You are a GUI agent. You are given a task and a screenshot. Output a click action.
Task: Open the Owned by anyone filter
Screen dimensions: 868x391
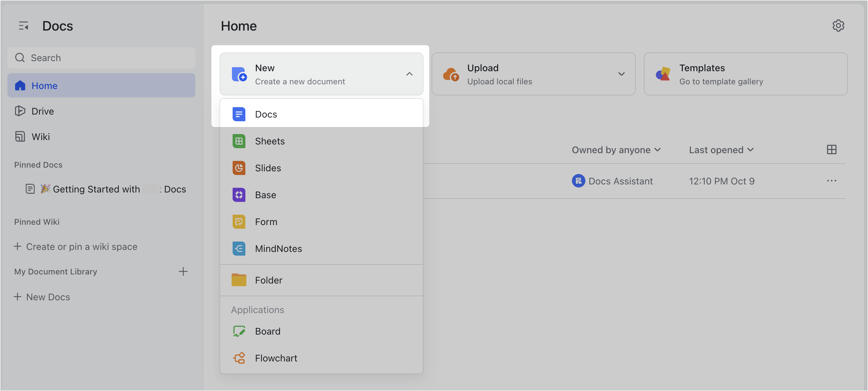(616, 150)
